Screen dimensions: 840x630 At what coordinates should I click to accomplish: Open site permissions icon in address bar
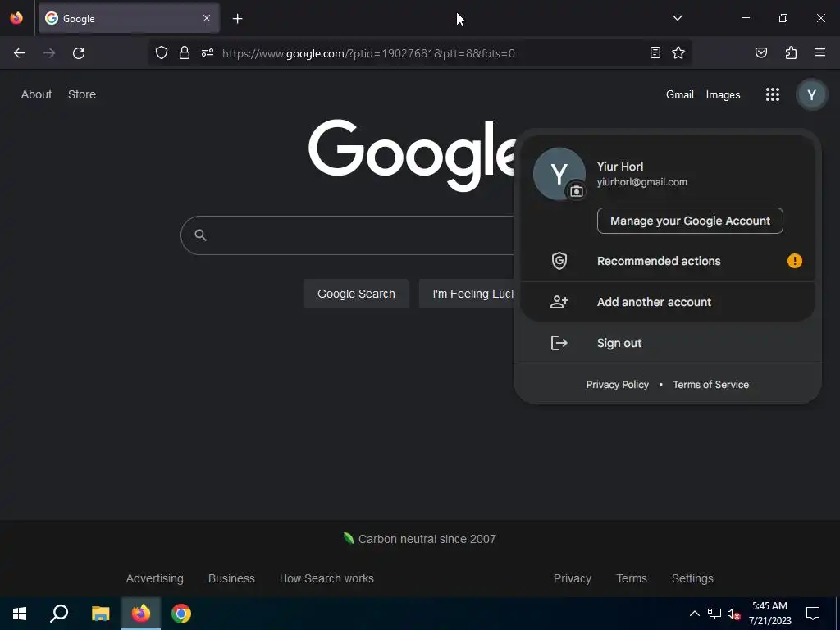(208, 53)
